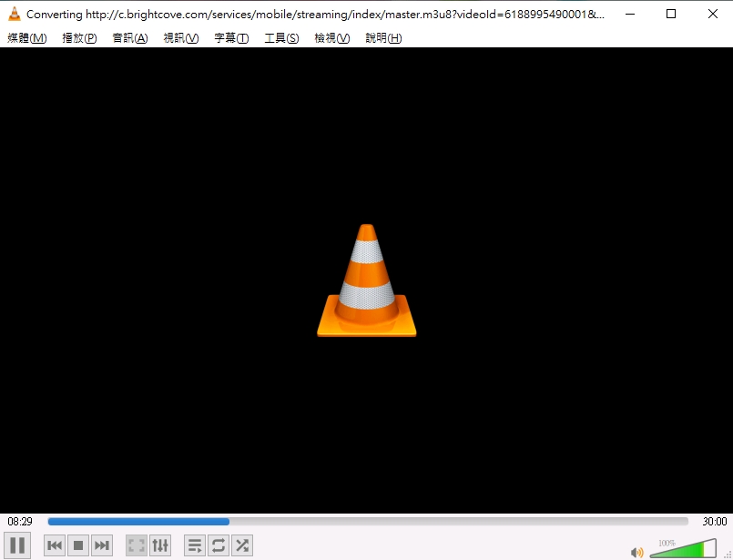Open the 字幕(T) menu

(x=231, y=38)
